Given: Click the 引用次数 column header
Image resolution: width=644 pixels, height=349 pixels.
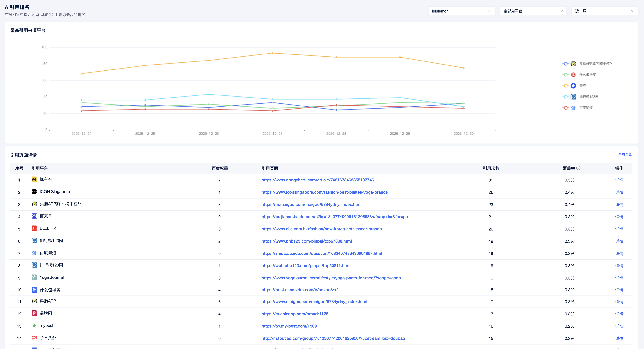Looking at the screenshot, I should point(491,168).
